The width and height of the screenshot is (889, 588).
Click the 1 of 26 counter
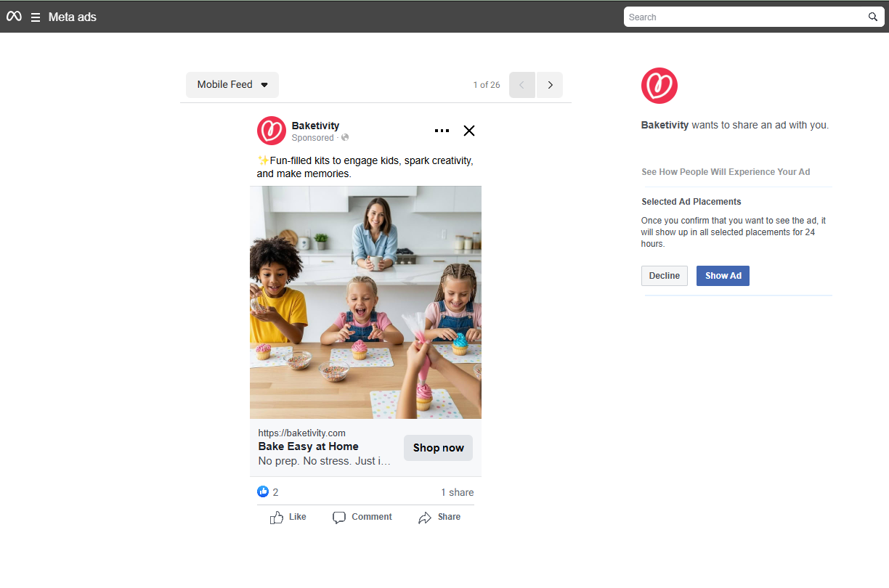pos(487,85)
